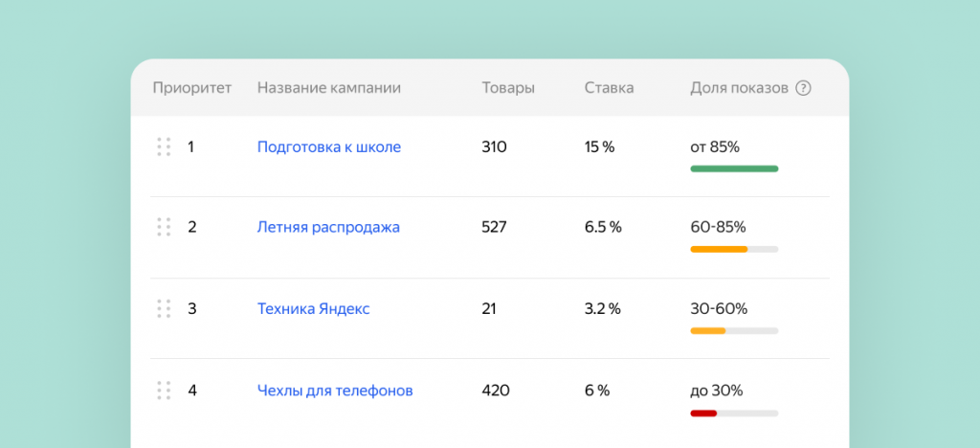Click the 6.5 % bid value
Viewport: 980px width, 448px height.
[x=603, y=228]
